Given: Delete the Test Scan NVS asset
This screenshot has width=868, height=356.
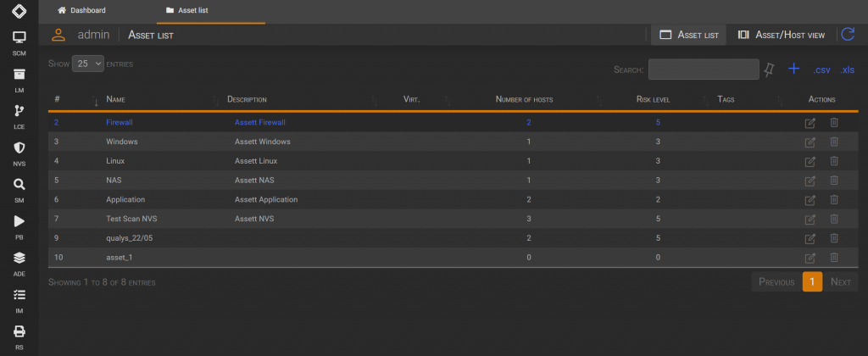Looking at the screenshot, I should 834,219.
